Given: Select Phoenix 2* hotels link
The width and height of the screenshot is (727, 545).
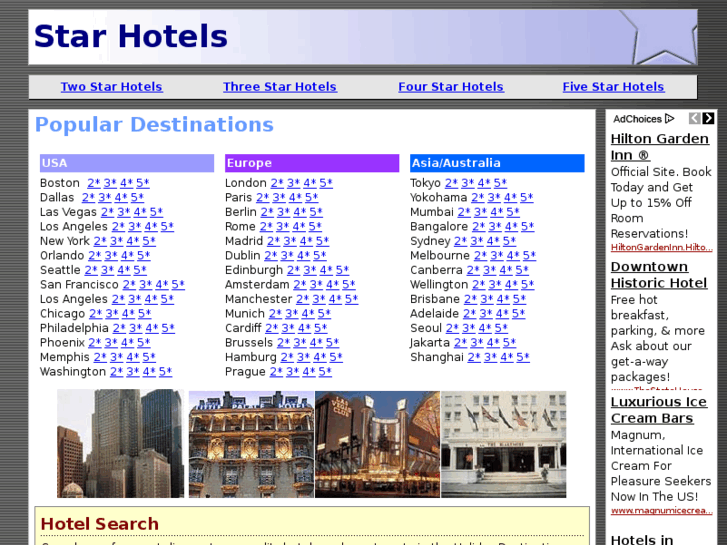Looking at the screenshot, I should tap(95, 342).
